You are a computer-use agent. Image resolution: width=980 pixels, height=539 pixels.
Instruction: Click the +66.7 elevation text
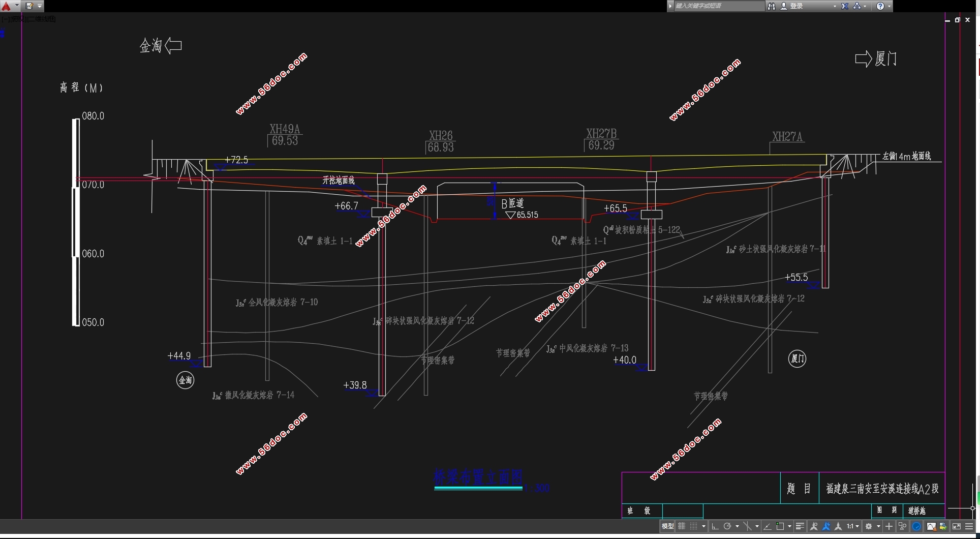tap(346, 206)
